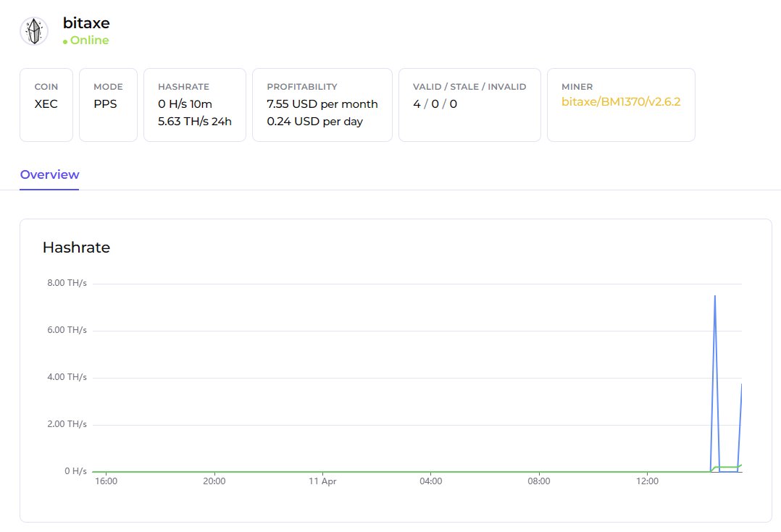
Task: Click the HASHRATE card label
Action: pos(184,87)
